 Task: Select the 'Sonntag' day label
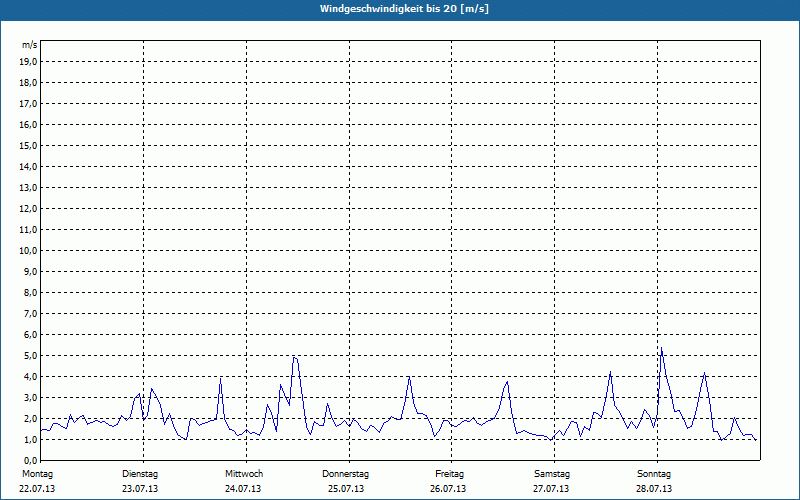pyautogui.click(x=654, y=474)
